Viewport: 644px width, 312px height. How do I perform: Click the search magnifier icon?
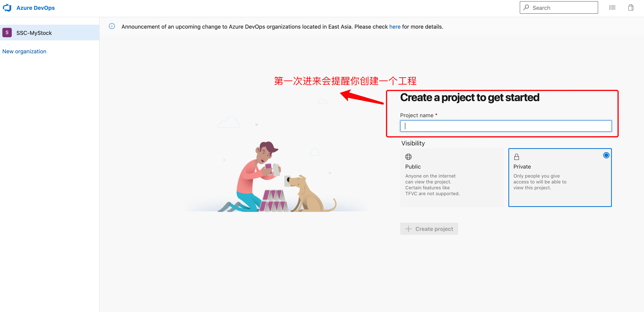click(x=526, y=7)
